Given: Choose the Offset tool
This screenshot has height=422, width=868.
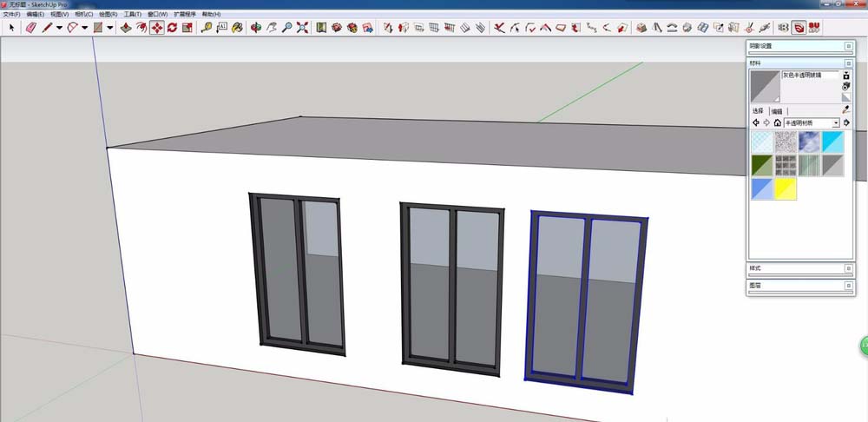Looking at the screenshot, I should point(141,27).
